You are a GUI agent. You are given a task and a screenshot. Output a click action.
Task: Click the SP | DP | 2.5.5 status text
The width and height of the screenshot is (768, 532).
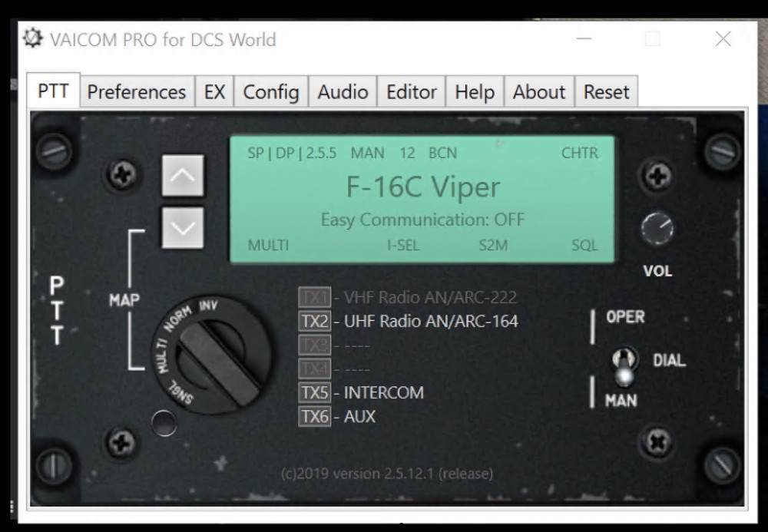point(292,153)
